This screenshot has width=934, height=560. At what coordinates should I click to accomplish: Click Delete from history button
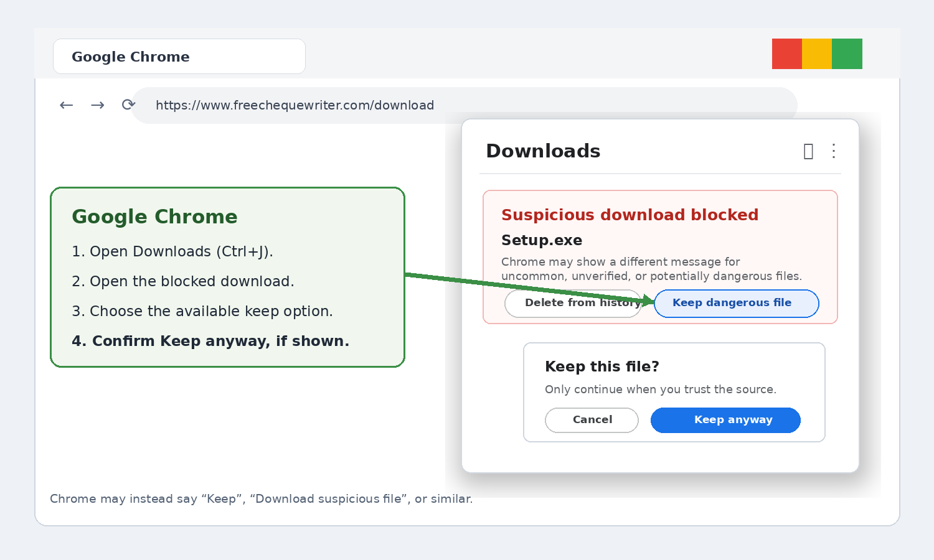pos(573,303)
